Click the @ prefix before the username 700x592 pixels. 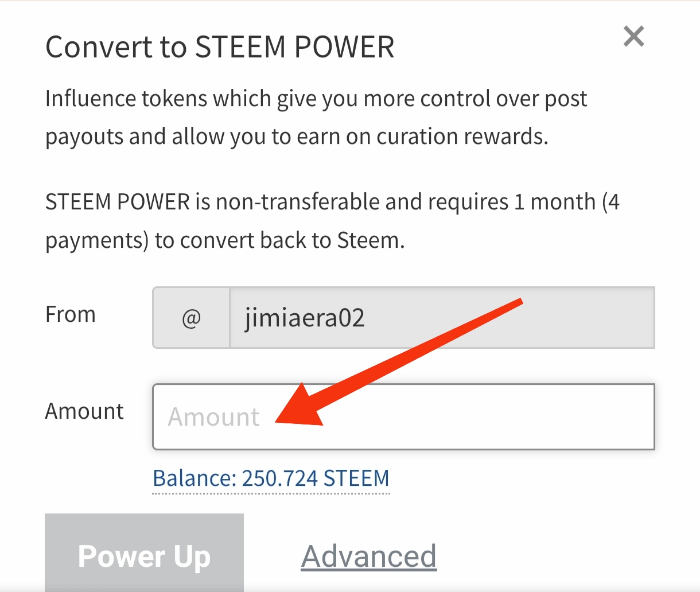[191, 318]
